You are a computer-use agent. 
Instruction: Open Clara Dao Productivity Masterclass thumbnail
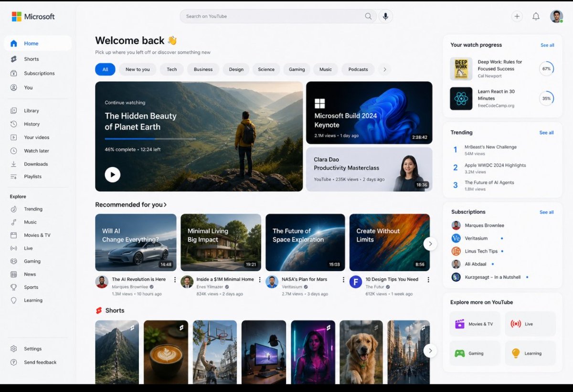point(369,170)
